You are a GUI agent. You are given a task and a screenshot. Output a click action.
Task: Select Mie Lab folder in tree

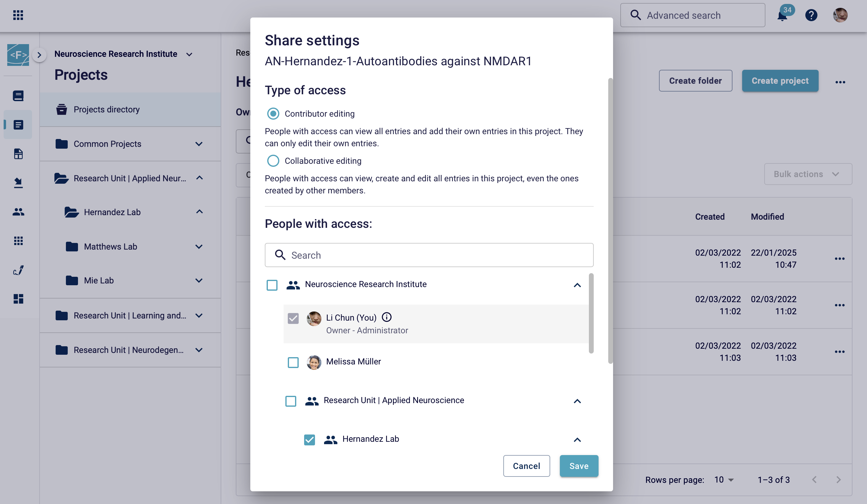click(x=99, y=280)
